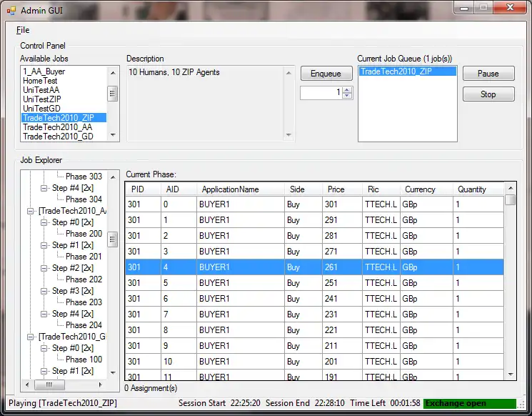Image resolution: width=532 pixels, height=416 pixels.
Task: Click Job Explorer tree scroll up arrow
Action: point(113,177)
